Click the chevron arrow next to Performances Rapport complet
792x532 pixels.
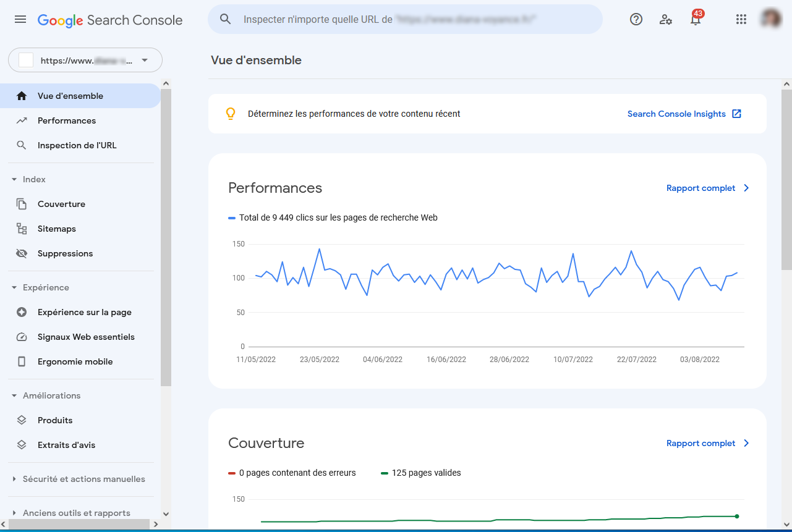pyautogui.click(x=746, y=188)
